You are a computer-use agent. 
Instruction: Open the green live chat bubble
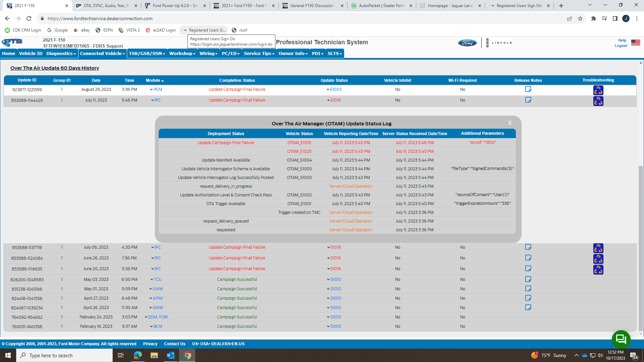(x=621, y=339)
